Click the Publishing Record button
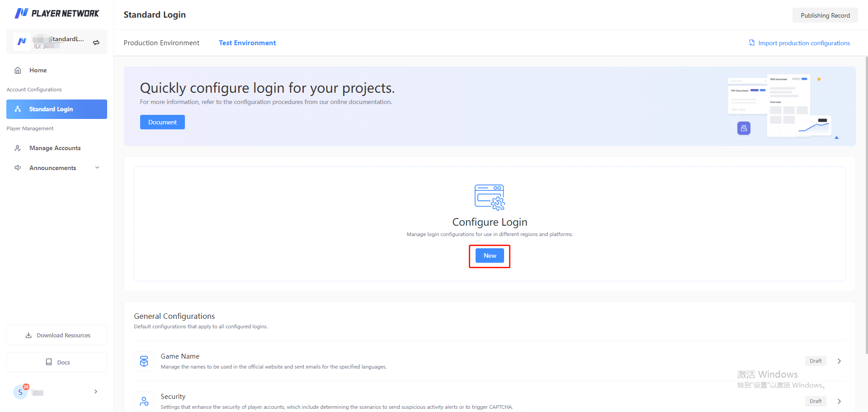This screenshot has width=868, height=412. 825,15
